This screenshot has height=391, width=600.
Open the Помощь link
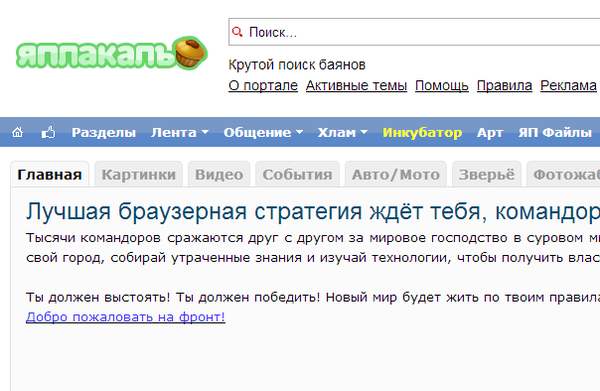point(442,85)
